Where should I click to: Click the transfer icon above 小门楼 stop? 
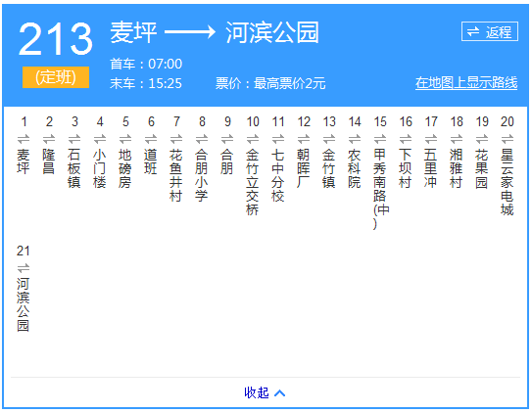tap(100, 139)
